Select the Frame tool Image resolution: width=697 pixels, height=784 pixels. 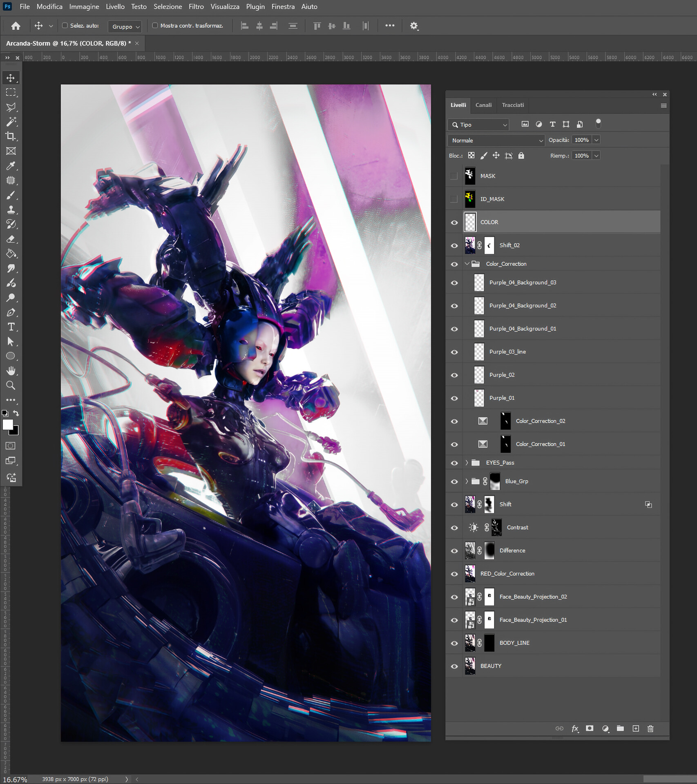11,151
